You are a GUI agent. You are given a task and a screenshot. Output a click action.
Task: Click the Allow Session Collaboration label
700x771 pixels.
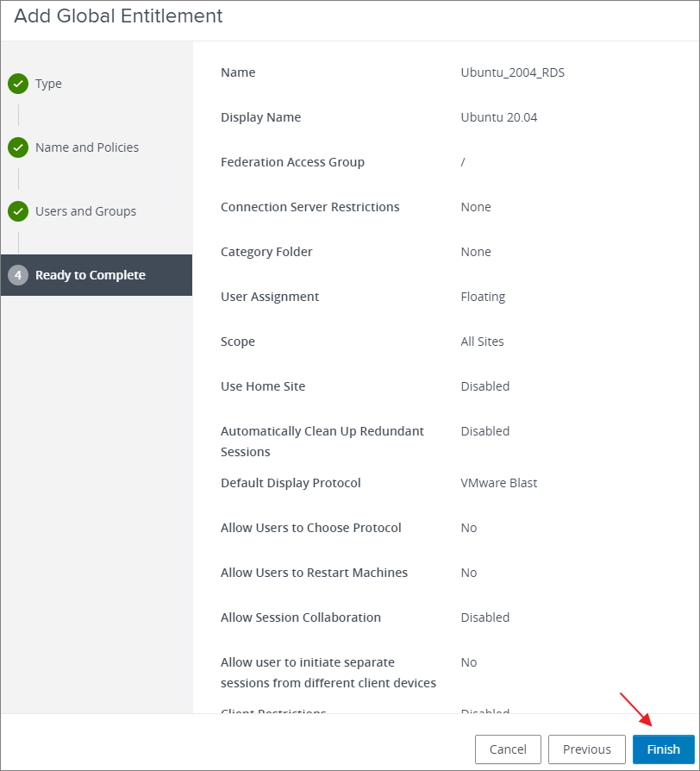[301, 617]
